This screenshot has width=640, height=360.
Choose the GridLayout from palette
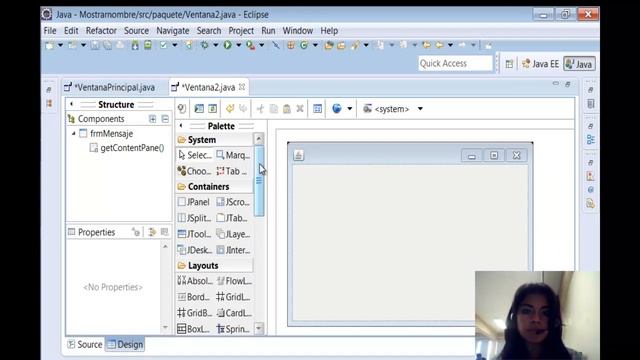point(233,297)
